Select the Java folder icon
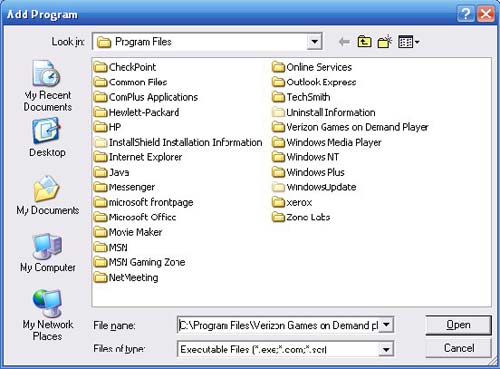Image resolution: width=500 pixels, height=369 pixels. (100, 172)
